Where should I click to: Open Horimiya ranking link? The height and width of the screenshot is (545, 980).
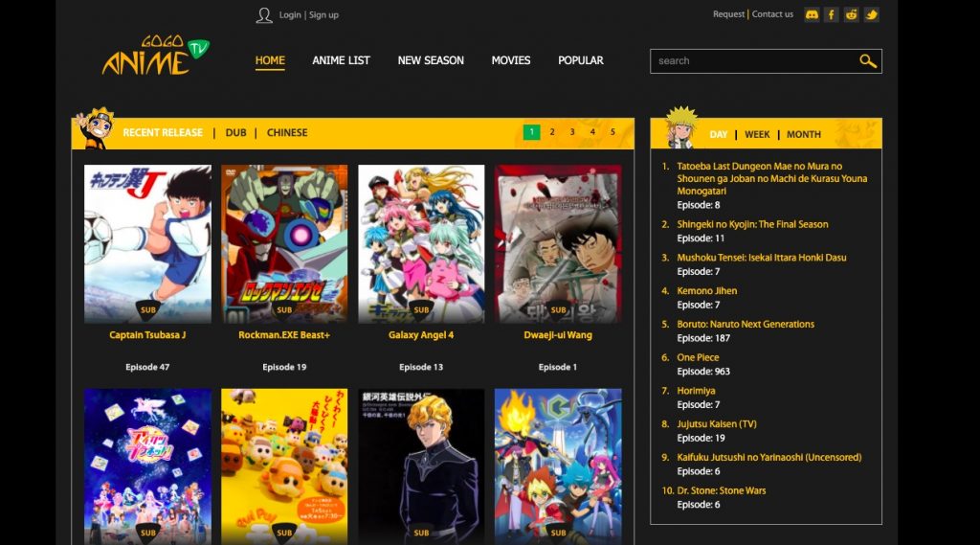697,391
